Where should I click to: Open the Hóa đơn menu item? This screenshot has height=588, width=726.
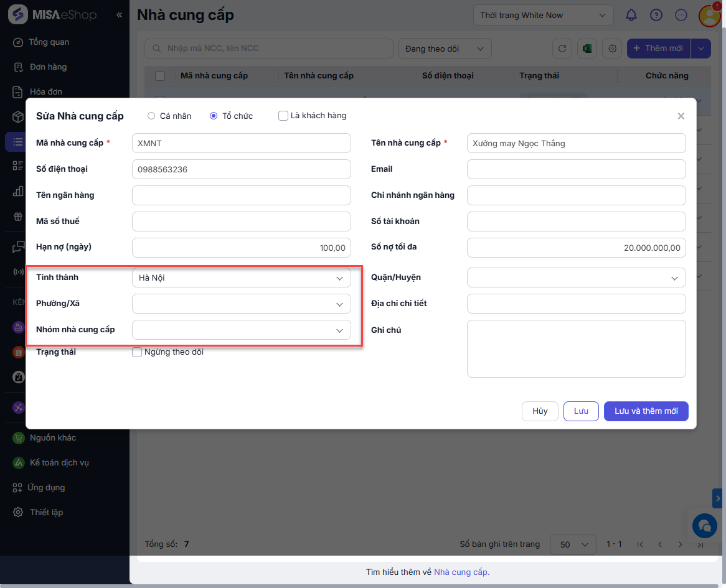(37, 91)
